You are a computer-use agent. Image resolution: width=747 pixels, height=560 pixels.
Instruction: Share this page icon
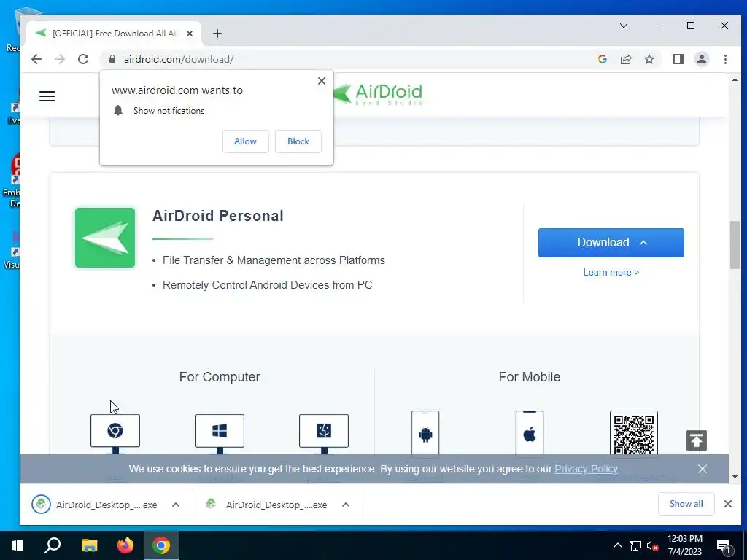625,59
